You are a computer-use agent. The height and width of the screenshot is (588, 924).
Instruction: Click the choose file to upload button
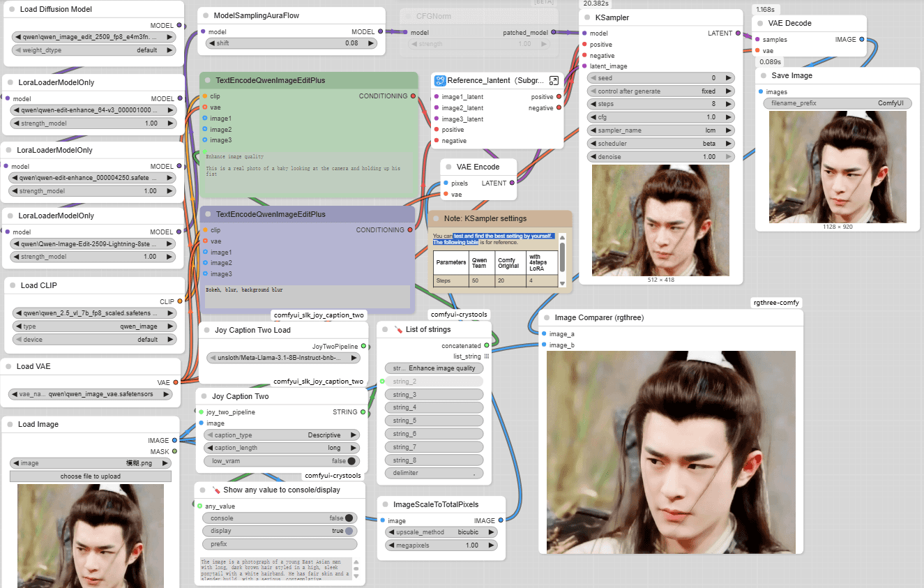point(91,476)
